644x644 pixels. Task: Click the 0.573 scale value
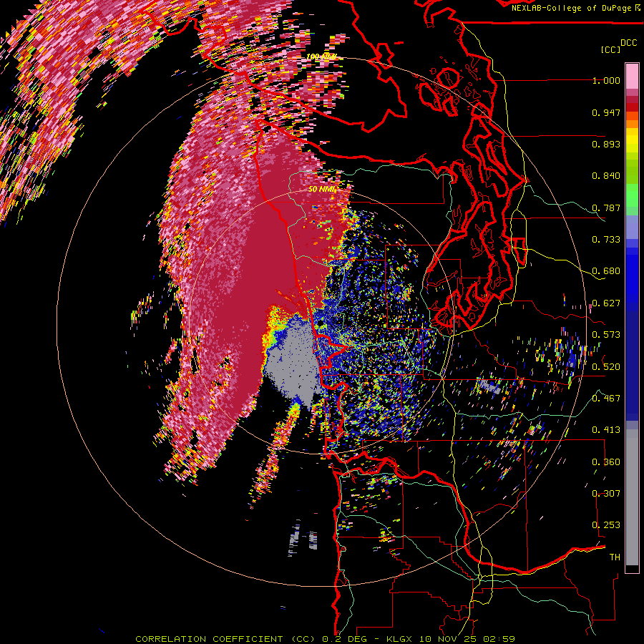tap(606, 335)
